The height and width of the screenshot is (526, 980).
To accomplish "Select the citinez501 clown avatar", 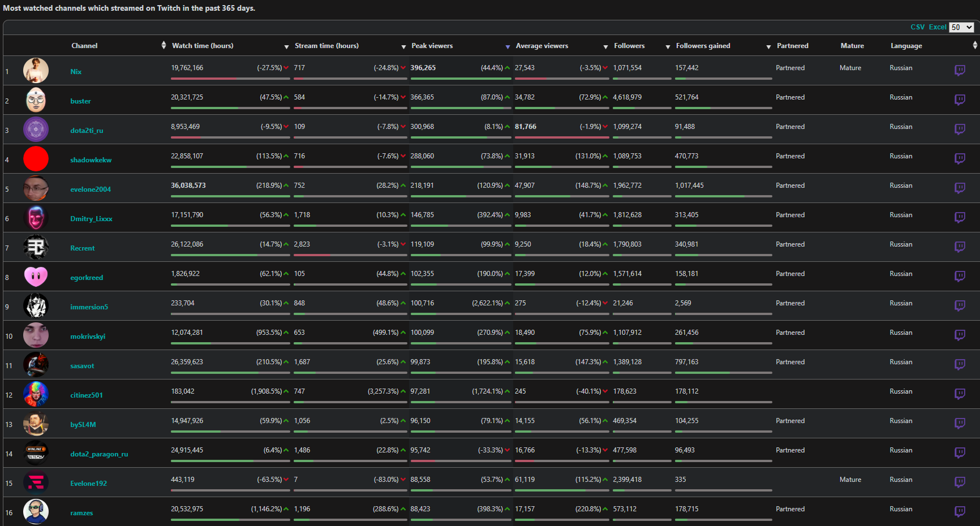I will [36, 394].
